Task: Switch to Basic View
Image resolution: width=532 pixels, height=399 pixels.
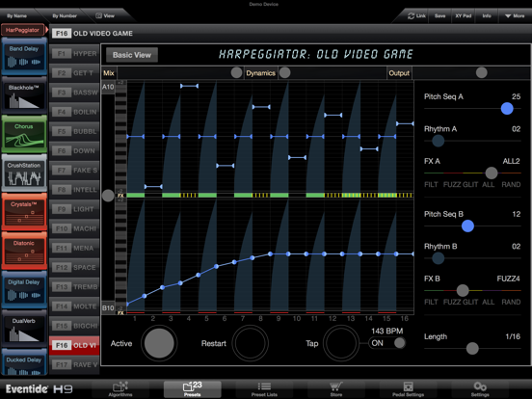Action: point(132,55)
